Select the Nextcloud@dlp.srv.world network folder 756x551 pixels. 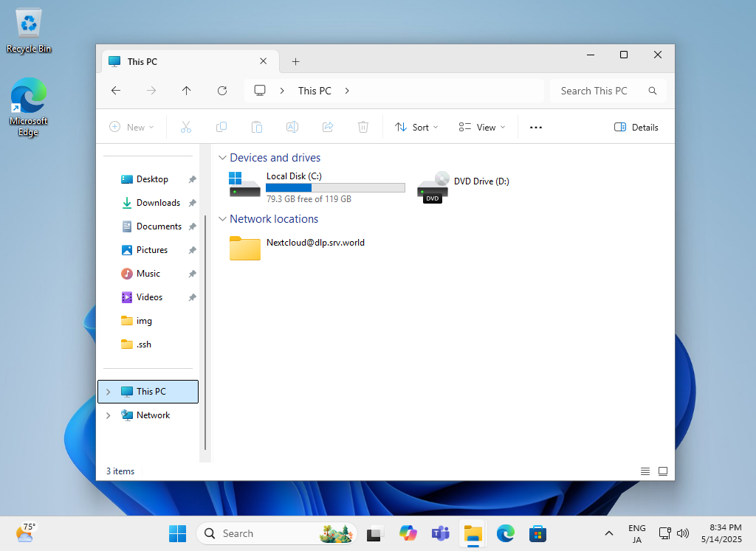tap(297, 248)
